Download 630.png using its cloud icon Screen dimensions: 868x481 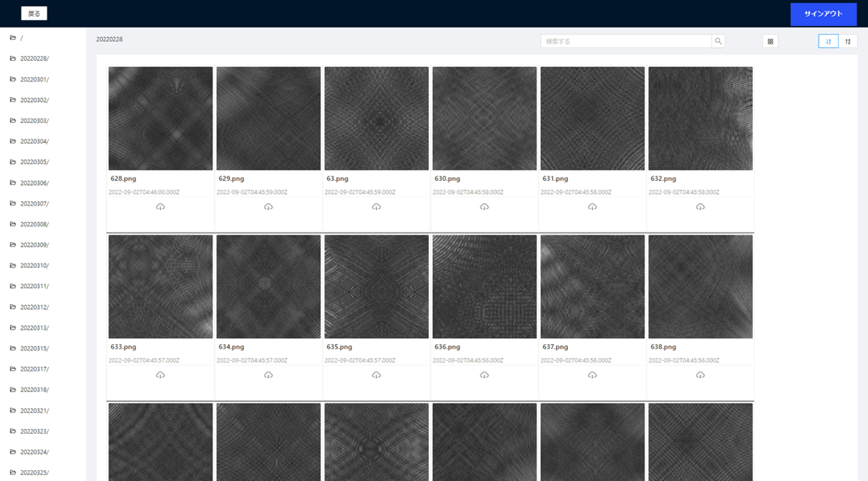484,207
